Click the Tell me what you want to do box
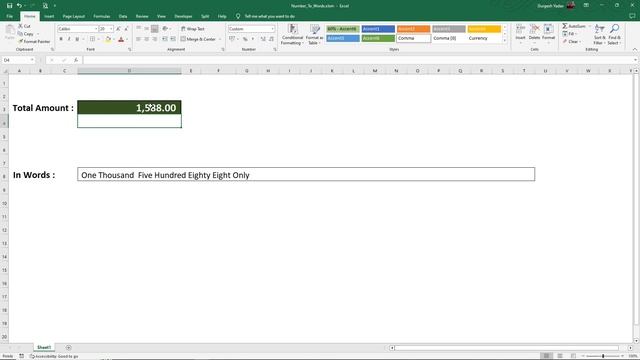The width and height of the screenshot is (640, 360). click(x=269, y=16)
